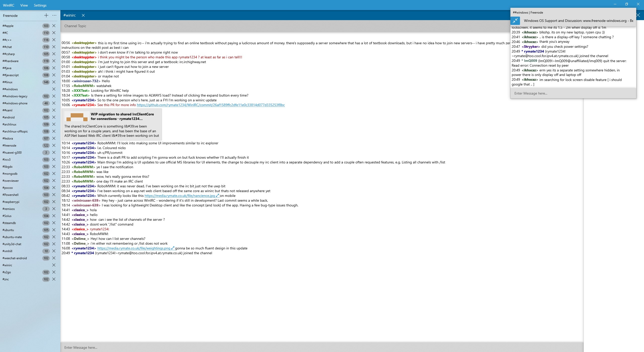Image resolution: width=644 pixels, height=352 pixels.
Task: Focus the main Enter Message input box
Action: tap(321, 347)
